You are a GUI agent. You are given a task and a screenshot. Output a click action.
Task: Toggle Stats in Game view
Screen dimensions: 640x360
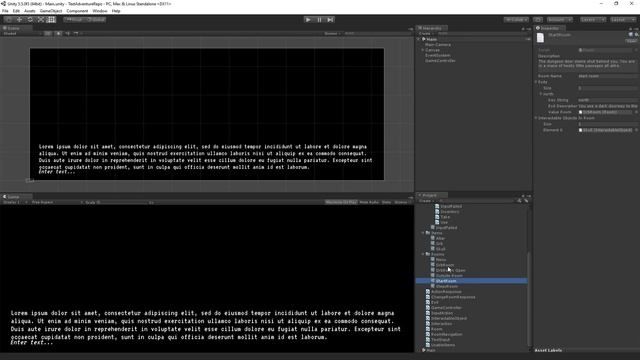click(x=386, y=202)
